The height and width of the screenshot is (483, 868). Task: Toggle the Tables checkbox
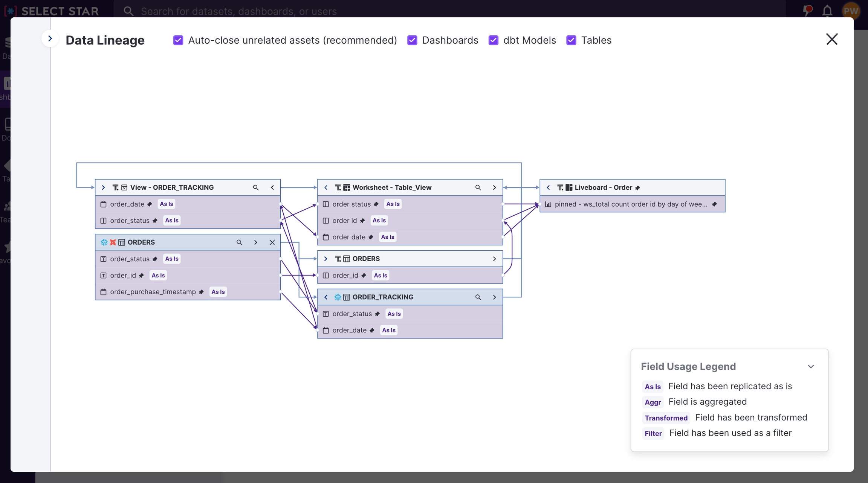(571, 40)
